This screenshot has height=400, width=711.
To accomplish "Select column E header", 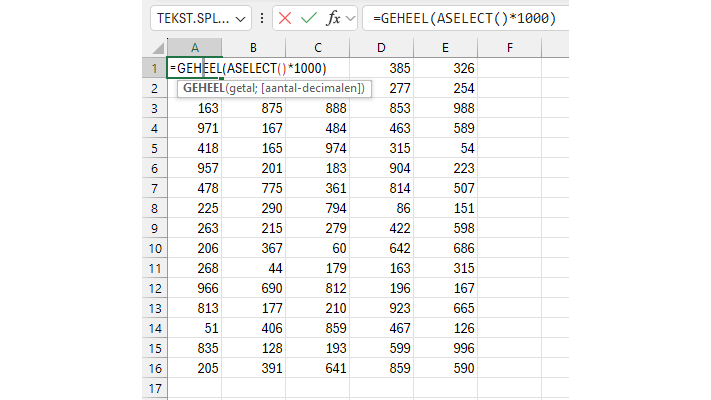I will pos(445,48).
